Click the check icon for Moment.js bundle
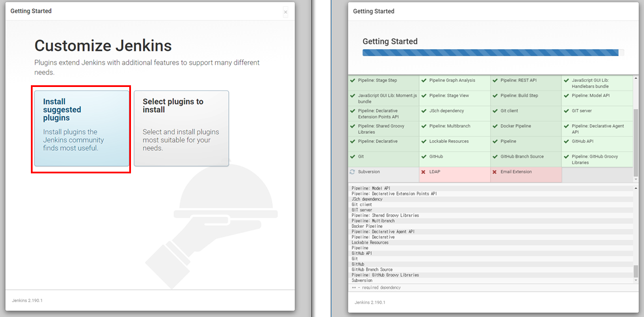Image resolution: width=644 pixels, height=317 pixels. coord(352,96)
